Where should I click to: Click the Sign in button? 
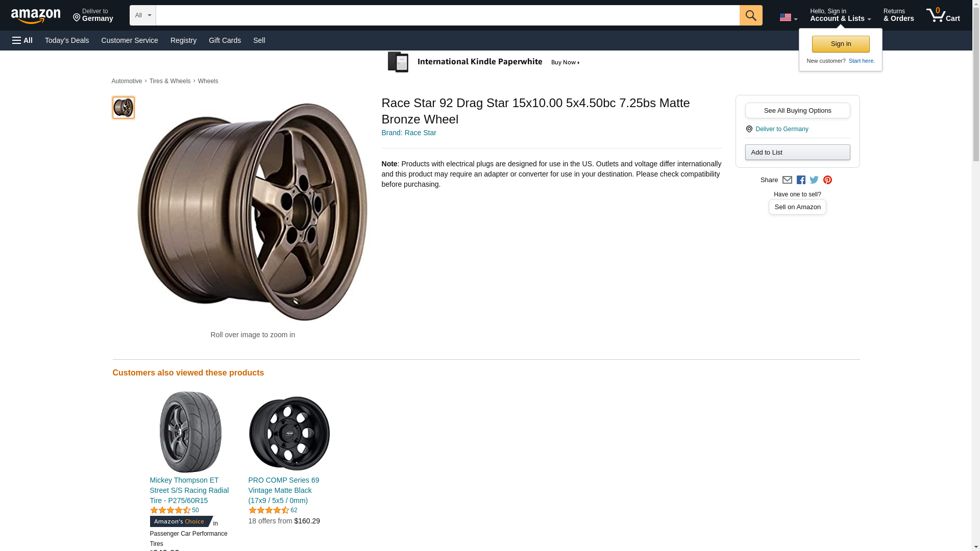[x=841, y=44]
